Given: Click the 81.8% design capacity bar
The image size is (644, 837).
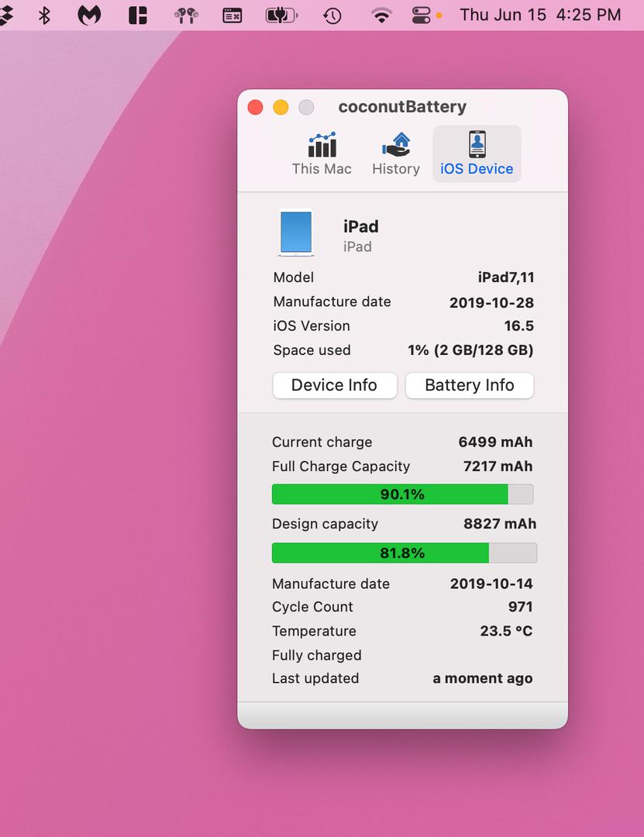Looking at the screenshot, I should coord(405,553).
